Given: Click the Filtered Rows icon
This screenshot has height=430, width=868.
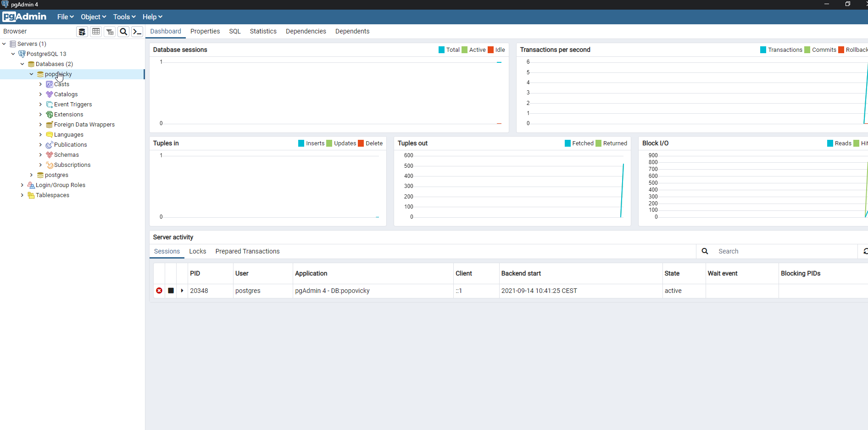Looking at the screenshot, I should point(110,32).
